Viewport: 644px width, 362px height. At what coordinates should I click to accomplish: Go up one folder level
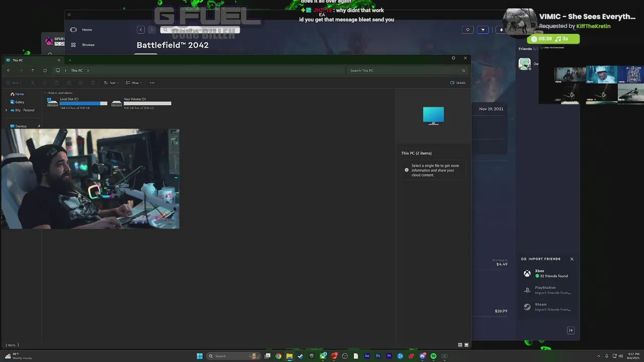point(33,70)
